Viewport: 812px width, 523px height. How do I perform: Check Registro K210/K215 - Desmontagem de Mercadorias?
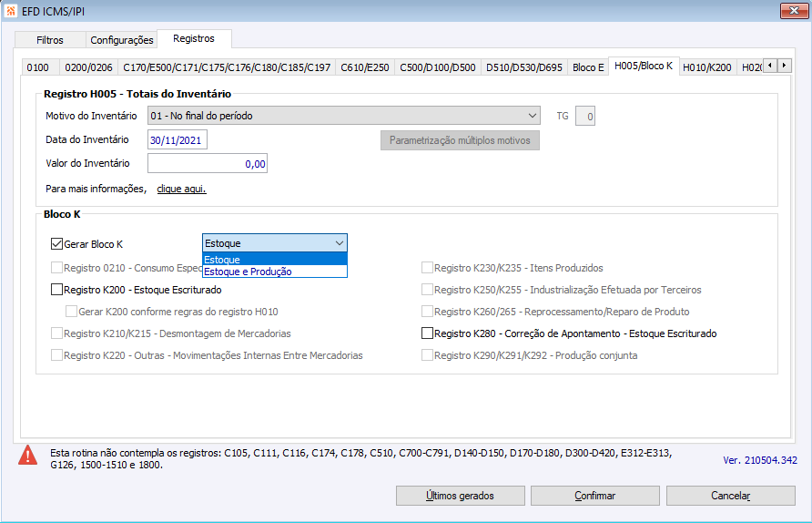point(57,333)
